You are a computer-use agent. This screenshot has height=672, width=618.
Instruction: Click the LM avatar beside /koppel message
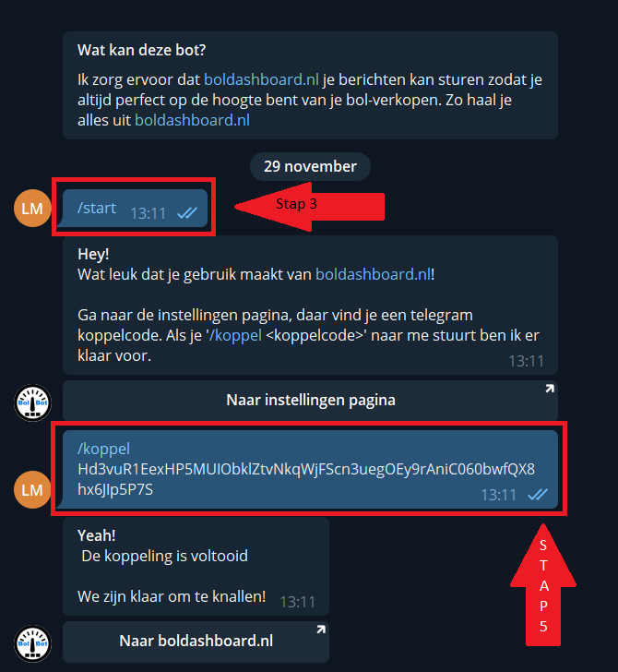32,490
